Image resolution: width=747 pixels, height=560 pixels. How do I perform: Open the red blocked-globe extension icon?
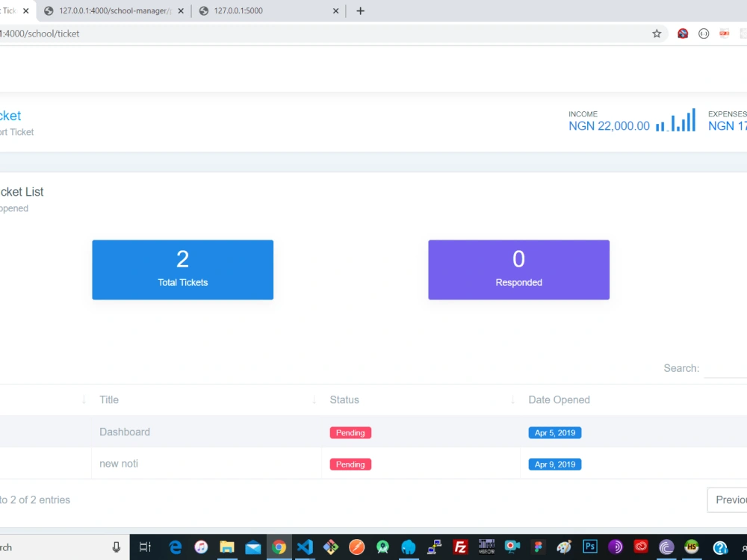[x=683, y=34]
